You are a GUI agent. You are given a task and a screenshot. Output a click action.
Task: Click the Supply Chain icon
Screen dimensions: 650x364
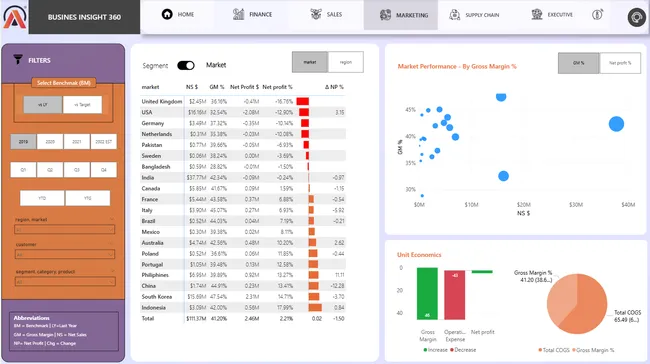[455, 15]
